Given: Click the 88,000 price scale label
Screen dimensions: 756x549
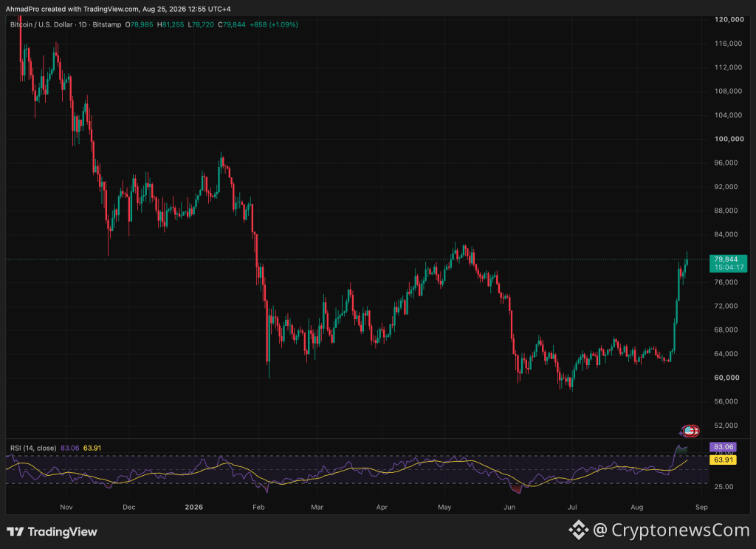Looking at the screenshot, I should click(726, 211).
